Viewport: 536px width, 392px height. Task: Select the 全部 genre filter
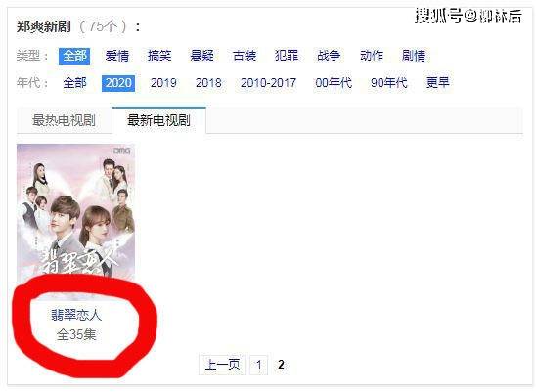pos(74,56)
